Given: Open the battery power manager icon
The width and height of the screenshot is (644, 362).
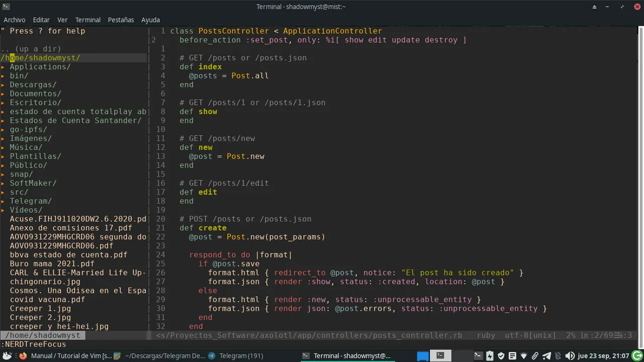Looking at the screenshot, I should click(x=490, y=356).
